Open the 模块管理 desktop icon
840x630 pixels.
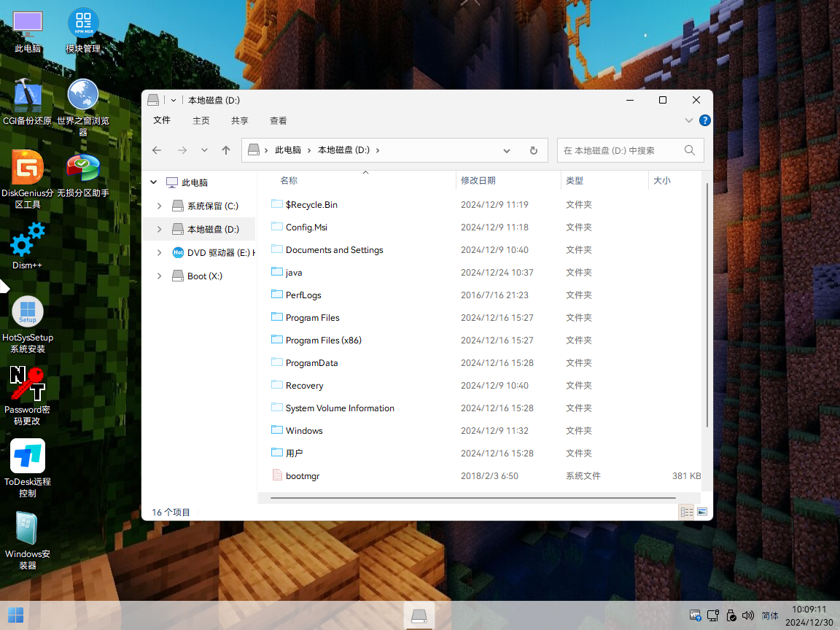83,31
